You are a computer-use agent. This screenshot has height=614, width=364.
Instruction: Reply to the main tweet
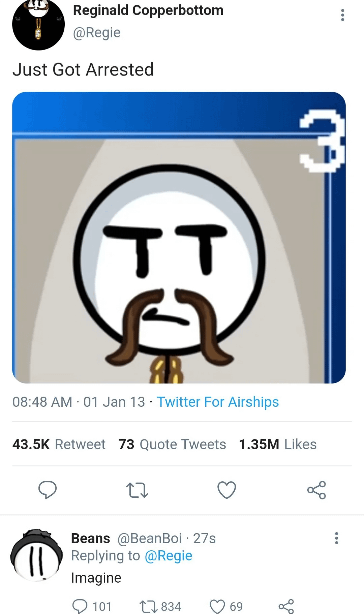(x=48, y=490)
